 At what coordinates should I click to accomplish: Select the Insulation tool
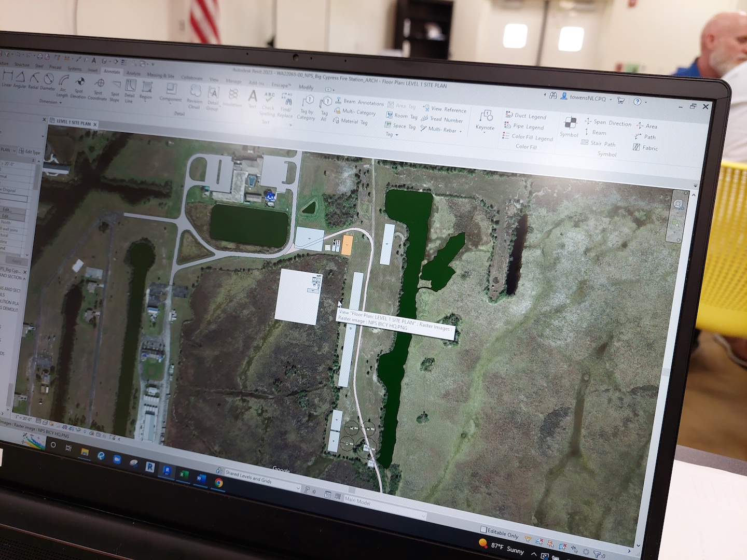232,97
